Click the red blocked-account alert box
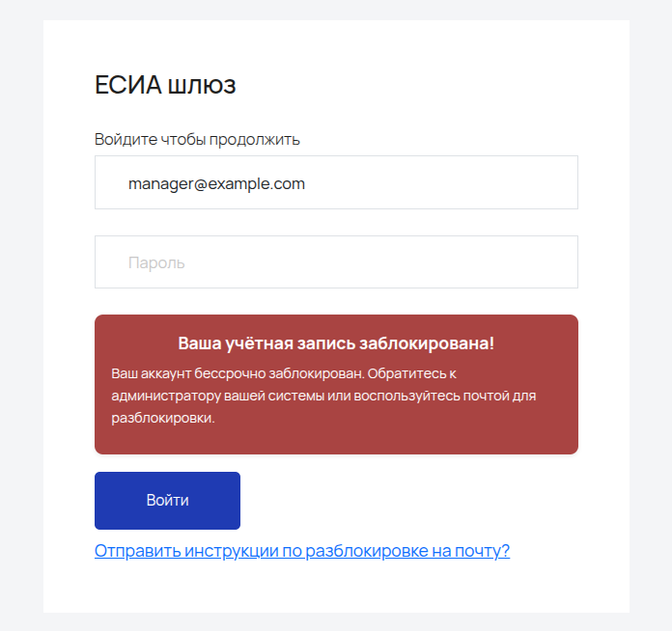672x631 pixels. (336, 385)
